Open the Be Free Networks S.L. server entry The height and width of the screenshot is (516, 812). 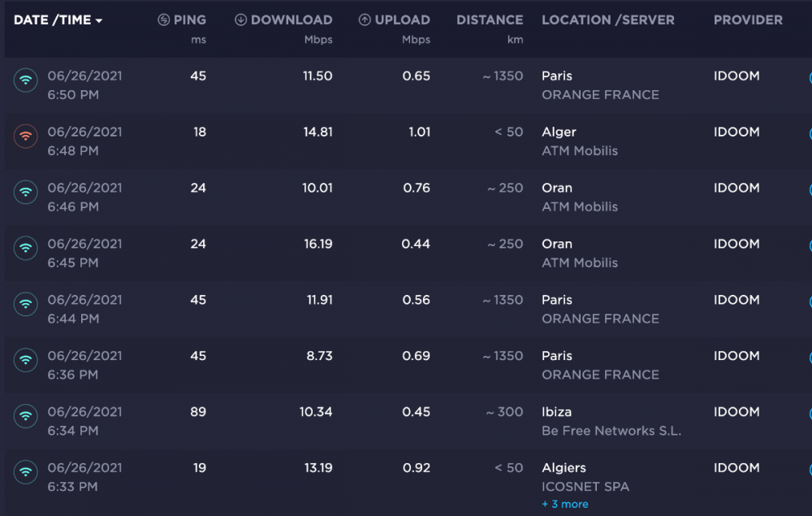[x=611, y=431]
